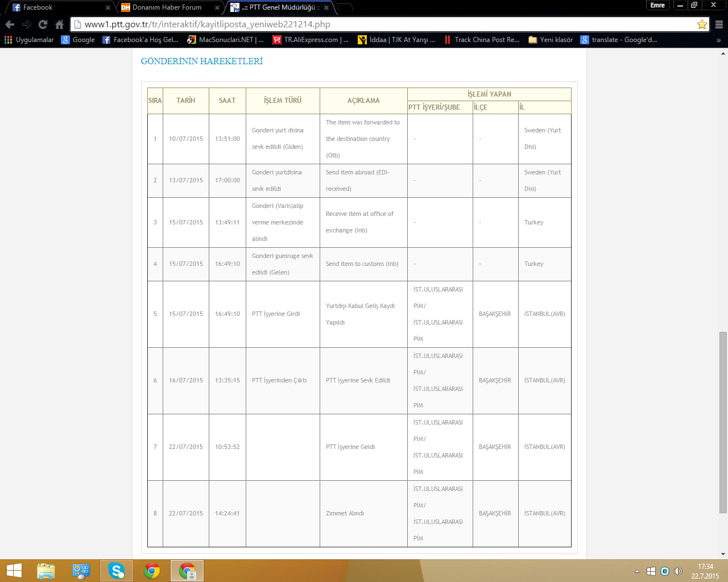This screenshot has width=728, height=582.
Task: Close the Facebook tab
Action: (x=107, y=8)
